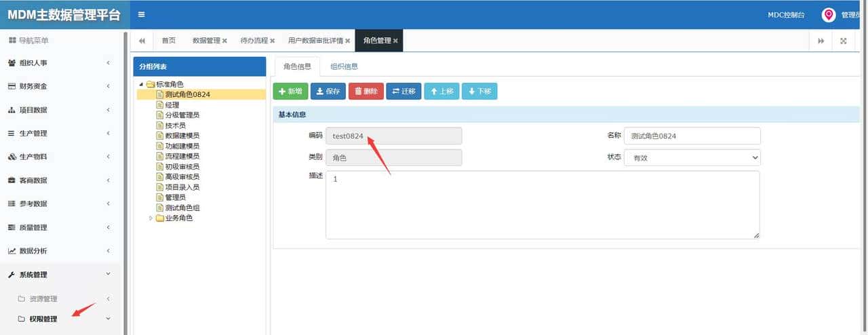Open MDC控制台 link in header
This screenshot has width=868, height=335.
(x=786, y=14)
